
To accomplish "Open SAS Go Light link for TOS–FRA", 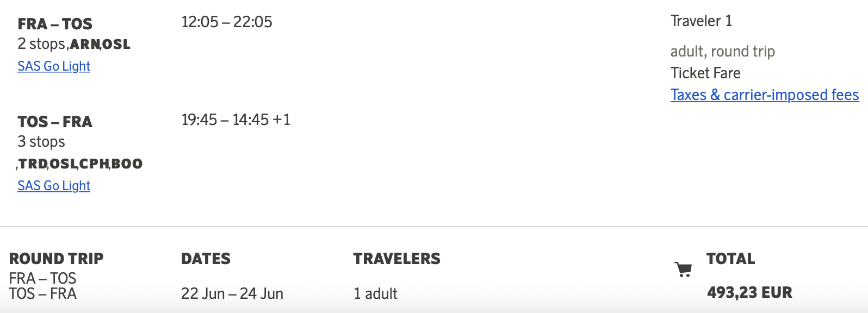I will coord(54,186).
